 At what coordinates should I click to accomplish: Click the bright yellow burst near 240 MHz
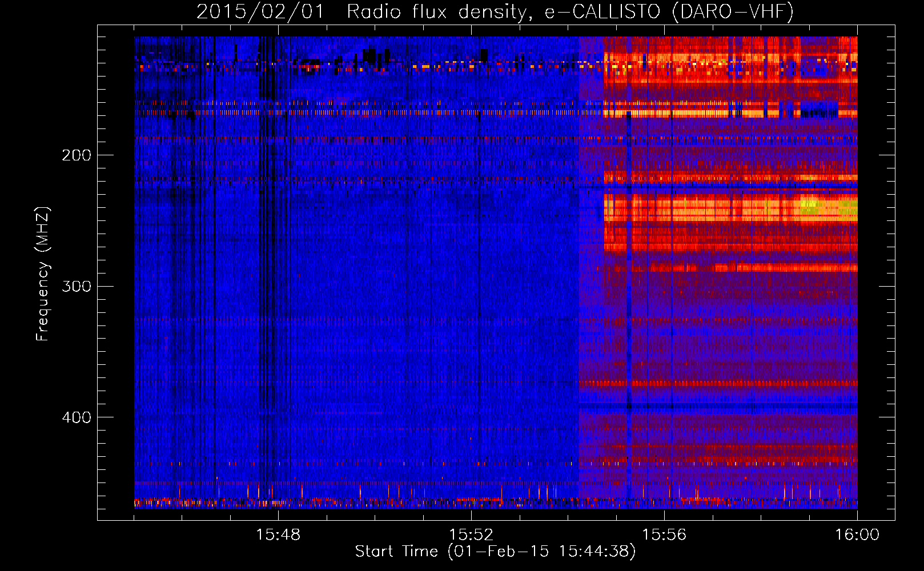coord(810,206)
